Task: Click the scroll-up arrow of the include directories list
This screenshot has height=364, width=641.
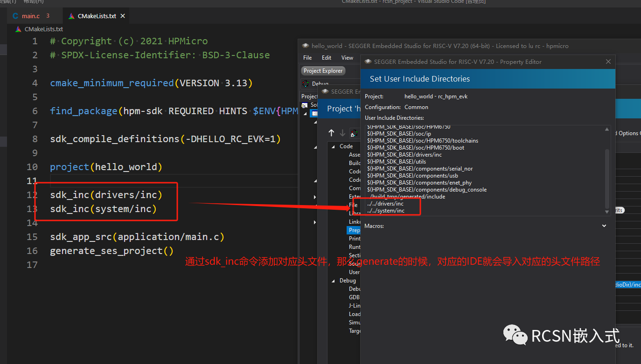Action: (607, 129)
